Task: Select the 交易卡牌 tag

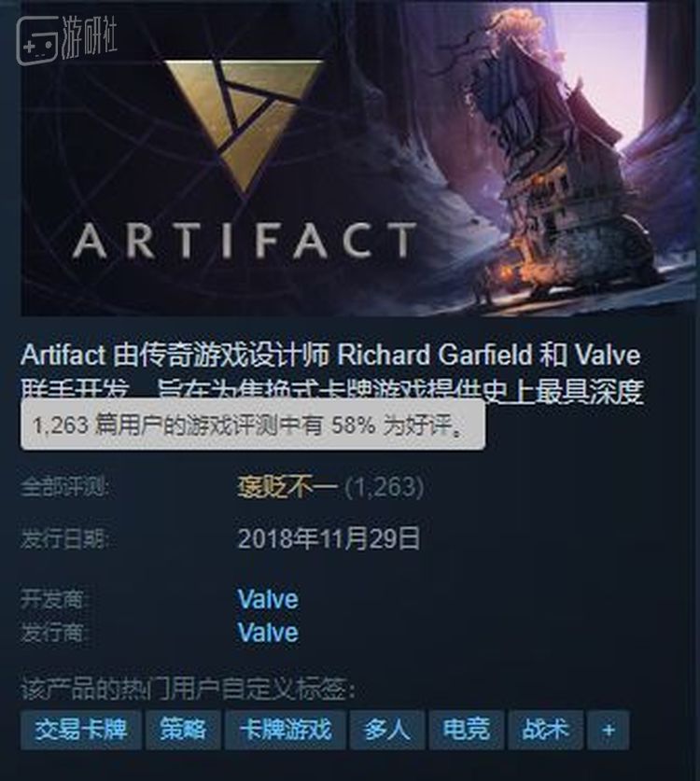Action: click(x=81, y=731)
